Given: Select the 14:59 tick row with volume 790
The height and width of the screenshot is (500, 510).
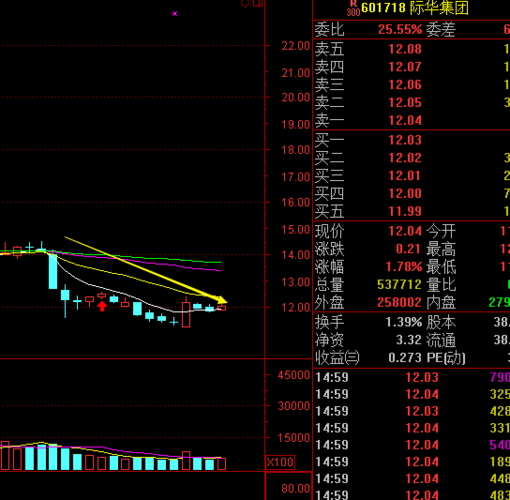Looking at the screenshot, I should point(412,377).
